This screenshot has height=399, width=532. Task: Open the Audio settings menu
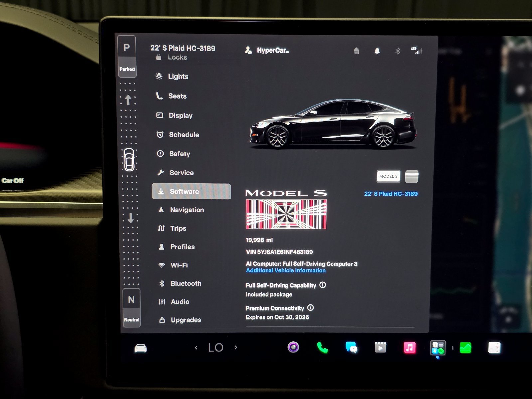pos(174,302)
